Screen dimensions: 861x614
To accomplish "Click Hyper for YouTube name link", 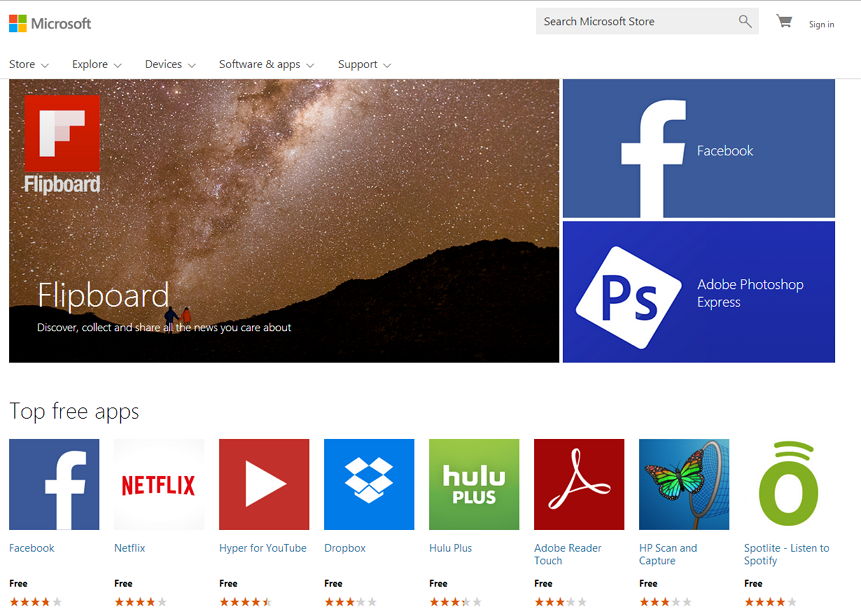I will coord(262,548).
